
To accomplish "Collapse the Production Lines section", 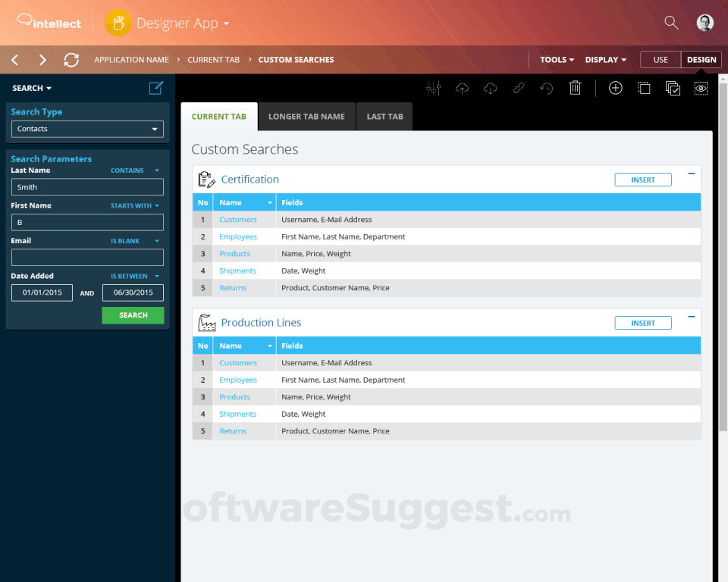I will (691, 316).
